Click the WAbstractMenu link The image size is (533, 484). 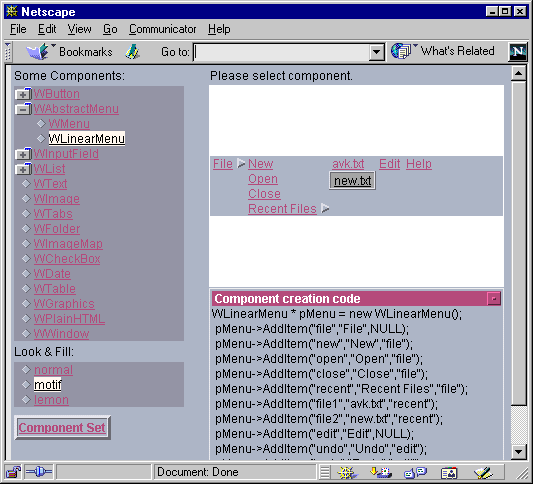tap(76, 109)
